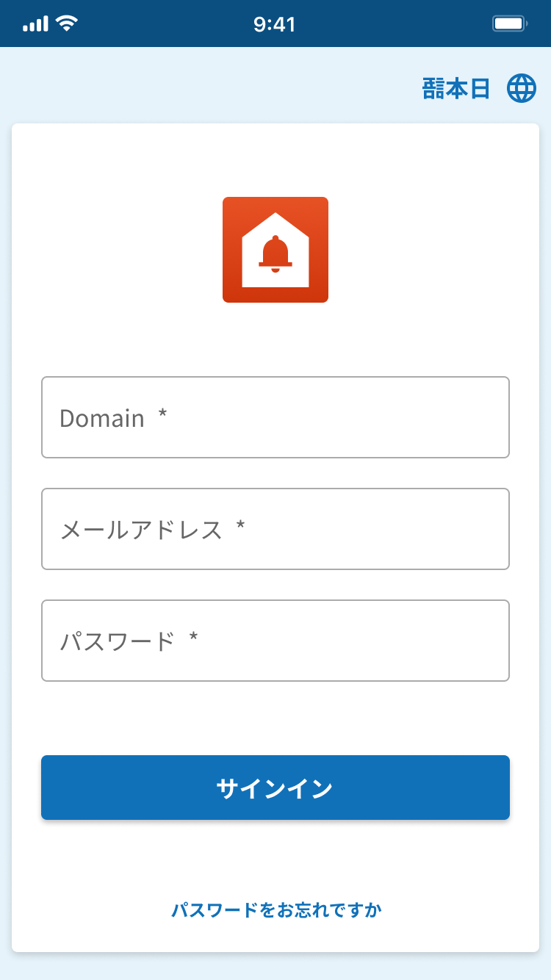Screen dimensions: 551x980
Task: Tap the battery indicator icon
Action: [x=509, y=24]
